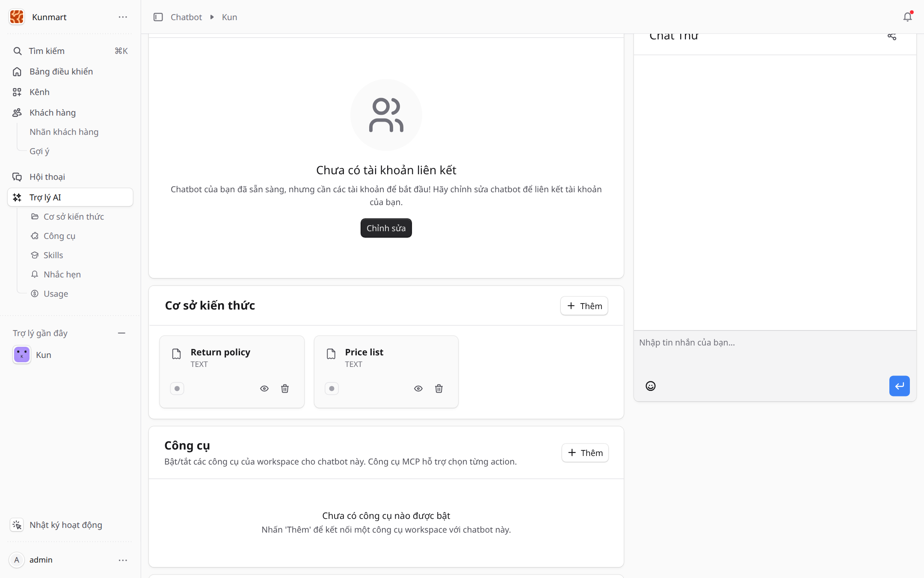Go to Bảng điều khiển

(x=71, y=72)
